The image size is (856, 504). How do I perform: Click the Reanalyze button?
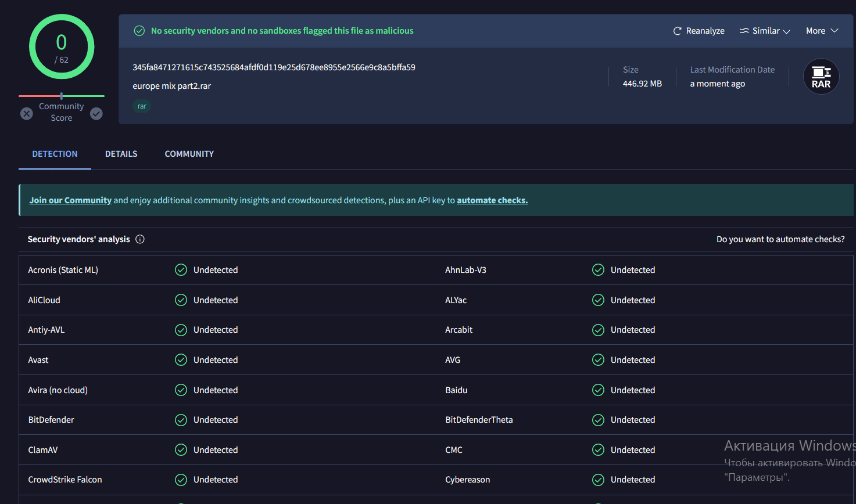[699, 31]
